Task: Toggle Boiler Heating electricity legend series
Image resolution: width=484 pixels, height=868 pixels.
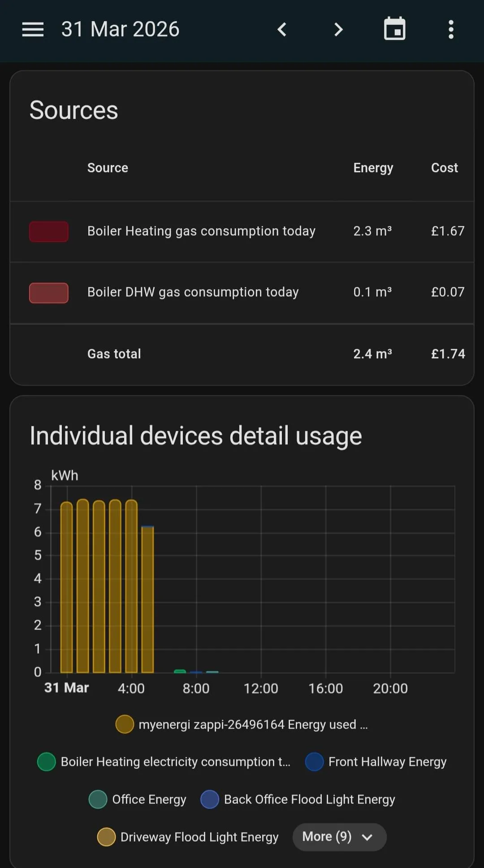Action: (164, 762)
